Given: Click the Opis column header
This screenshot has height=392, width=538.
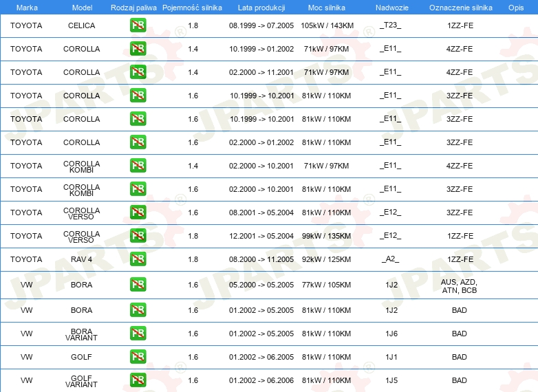Looking at the screenshot, I should (515, 7).
